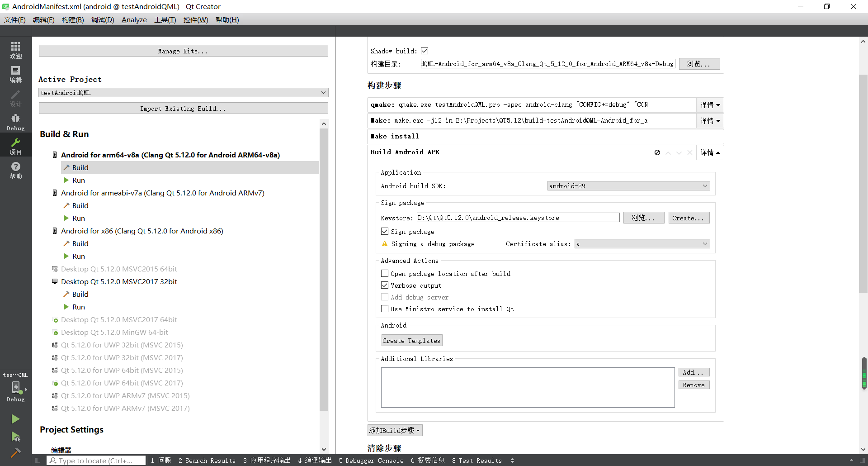Switch to the 设计 design mode
The image size is (868, 466).
click(15, 98)
